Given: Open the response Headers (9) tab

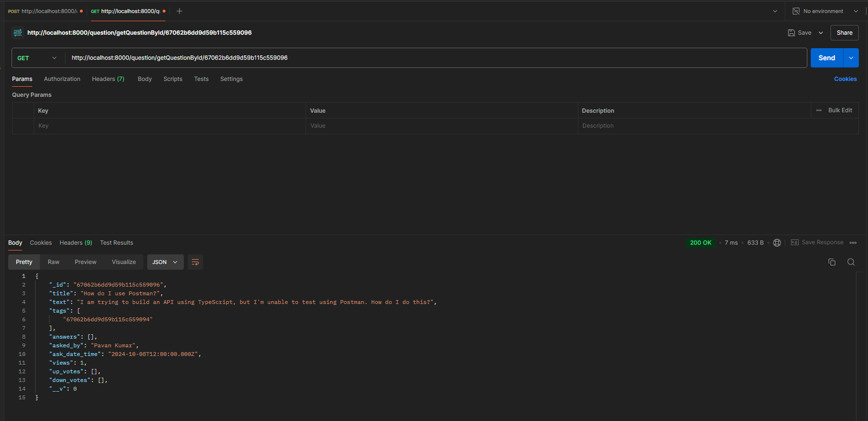Looking at the screenshot, I should tap(76, 243).
